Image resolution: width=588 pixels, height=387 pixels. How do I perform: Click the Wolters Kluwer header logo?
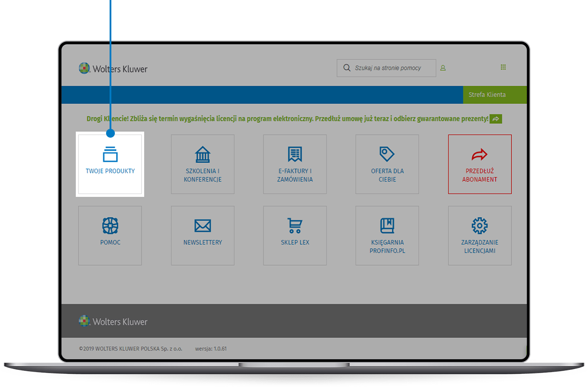coord(113,69)
